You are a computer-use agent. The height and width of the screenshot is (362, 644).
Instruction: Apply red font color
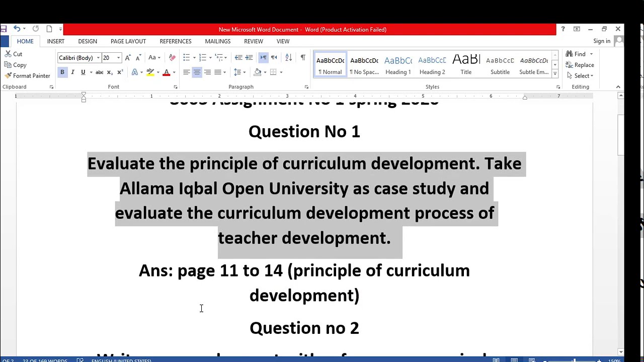click(x=166, y=72)
